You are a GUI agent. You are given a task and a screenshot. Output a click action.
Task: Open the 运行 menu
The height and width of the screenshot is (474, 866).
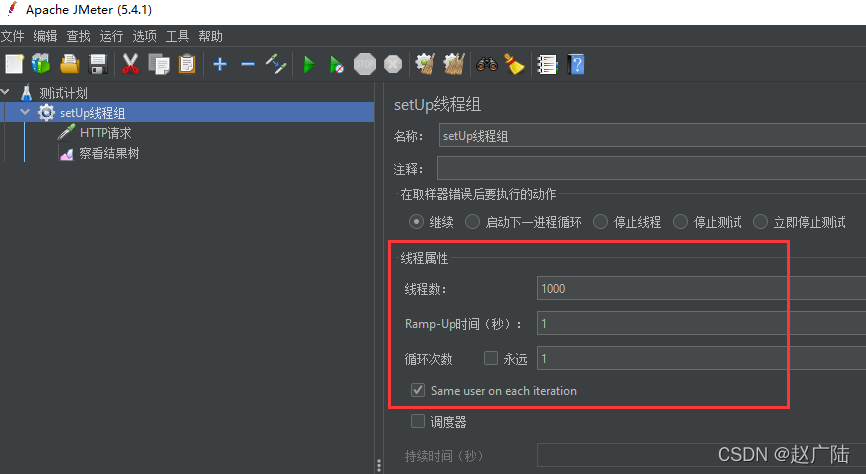[x=112, y=36]
